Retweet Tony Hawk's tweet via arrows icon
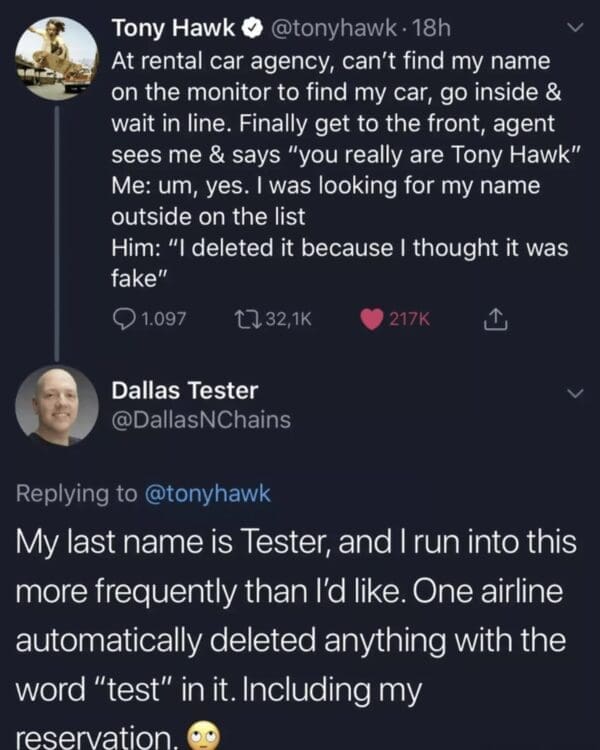Viewport: 600px width, 750px height. click(x=248, y=319)
